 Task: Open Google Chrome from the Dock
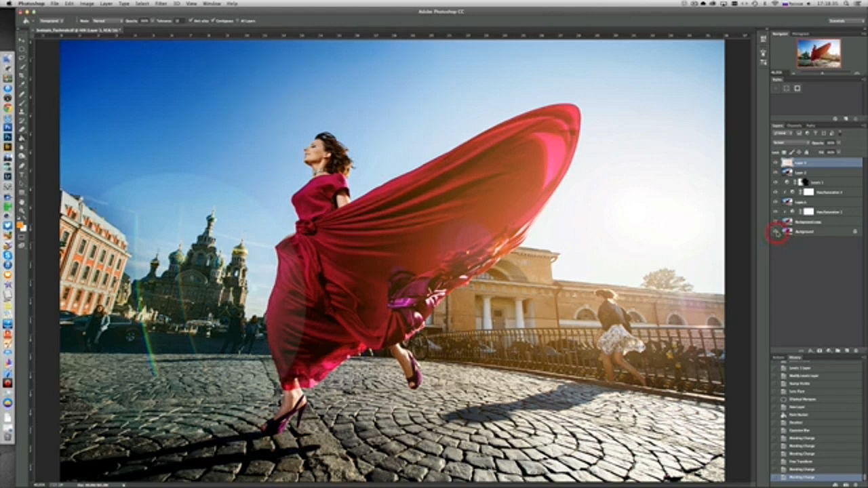(x=7, y=108)
